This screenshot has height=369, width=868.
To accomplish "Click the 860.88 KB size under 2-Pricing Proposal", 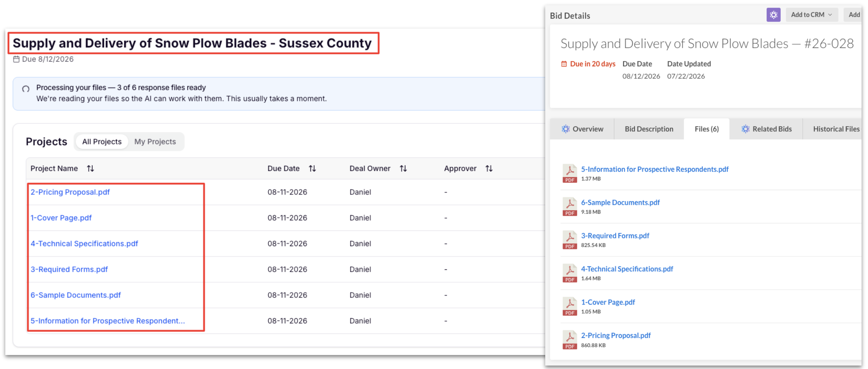I will tap(593, 345).
